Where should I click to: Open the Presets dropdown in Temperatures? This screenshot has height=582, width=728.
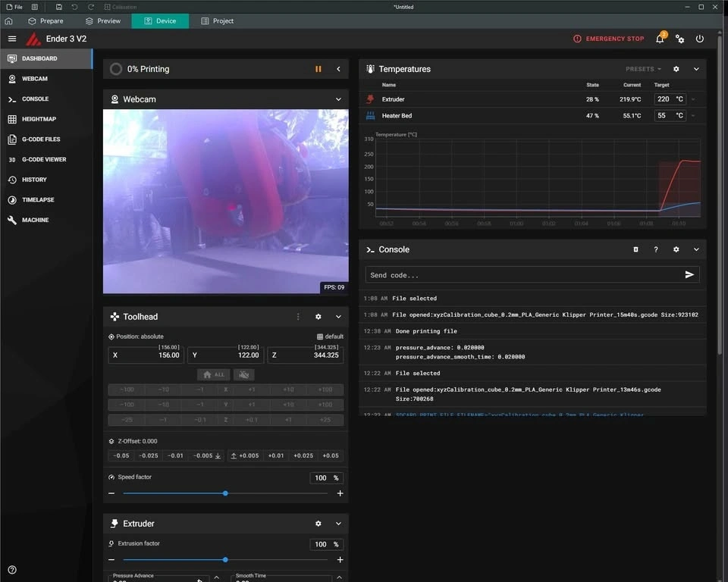[644, 69]
